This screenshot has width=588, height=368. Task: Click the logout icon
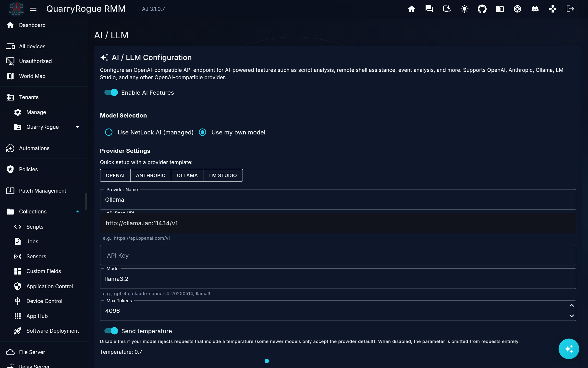(570, 9)
